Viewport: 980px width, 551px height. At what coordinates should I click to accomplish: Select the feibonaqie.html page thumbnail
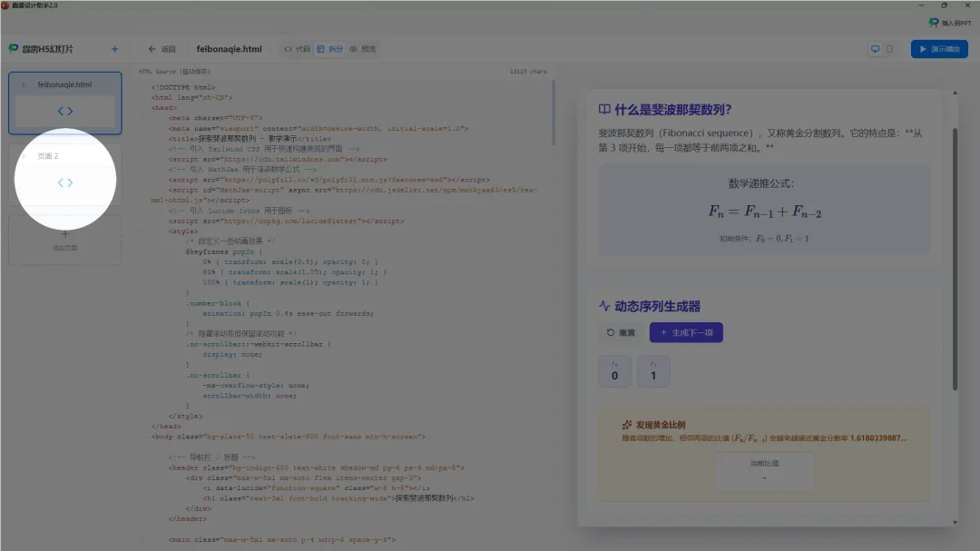pos(65,103)
